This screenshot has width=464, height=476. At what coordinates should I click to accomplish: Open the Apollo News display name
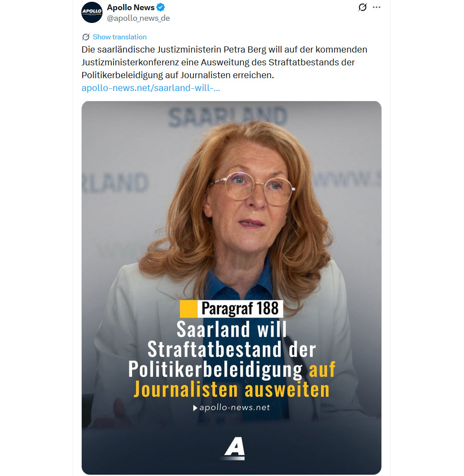[131, 7]
